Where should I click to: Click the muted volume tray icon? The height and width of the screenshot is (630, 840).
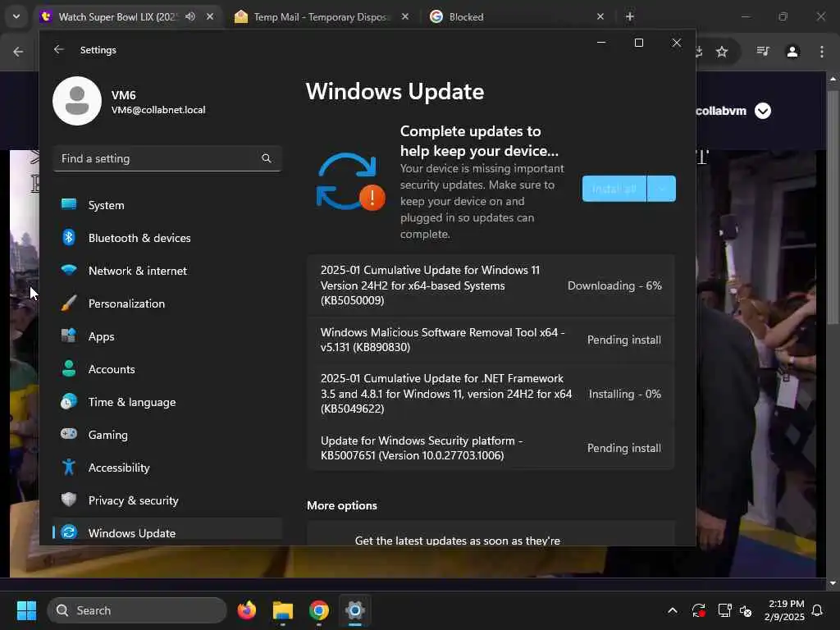click(745, 610)
